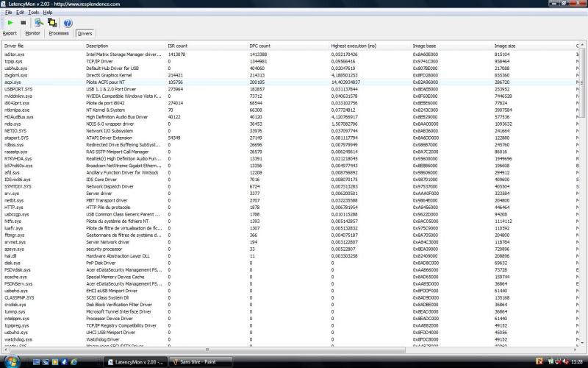Select the ataport.SYS driver row
Viewport: 588px width, 368px height.
290,138
